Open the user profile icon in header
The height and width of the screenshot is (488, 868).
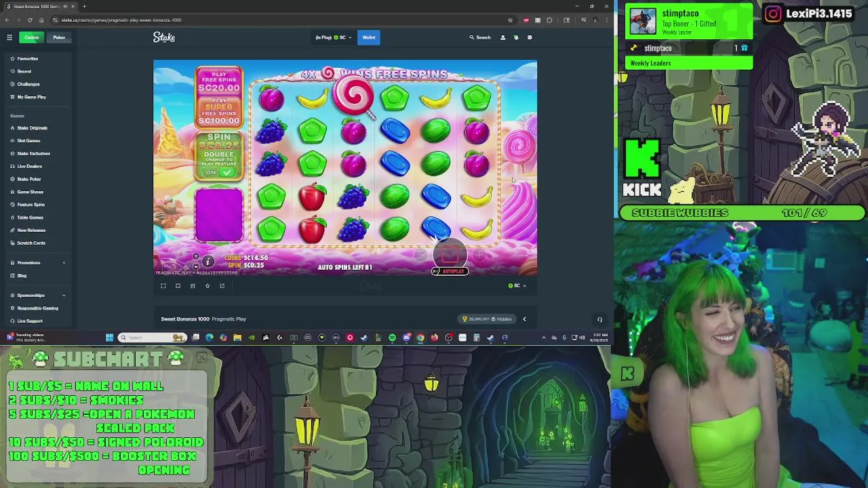(x=502, y=37)
